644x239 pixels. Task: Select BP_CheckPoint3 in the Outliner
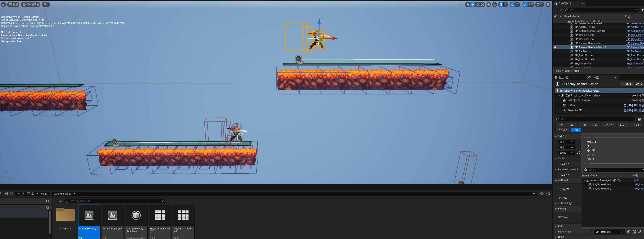tap(584, 35)
